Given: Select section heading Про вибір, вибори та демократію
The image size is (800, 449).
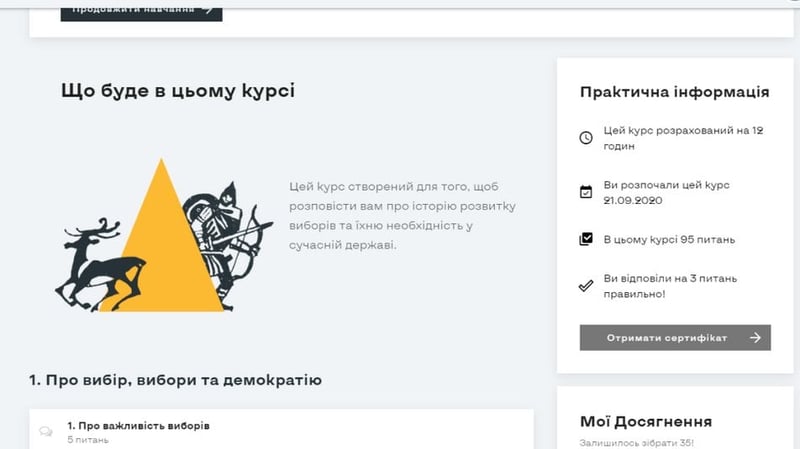Looking at the screenshot, I should click(175, 380).
